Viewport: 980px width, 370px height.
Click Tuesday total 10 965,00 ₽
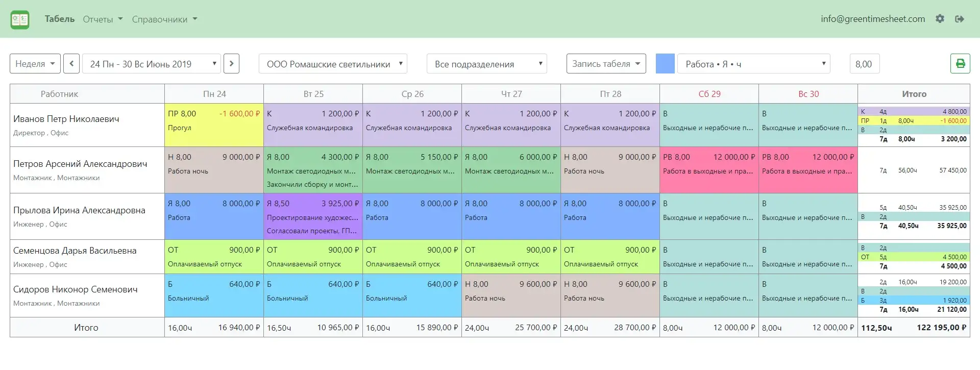click(x=338, y=328)
